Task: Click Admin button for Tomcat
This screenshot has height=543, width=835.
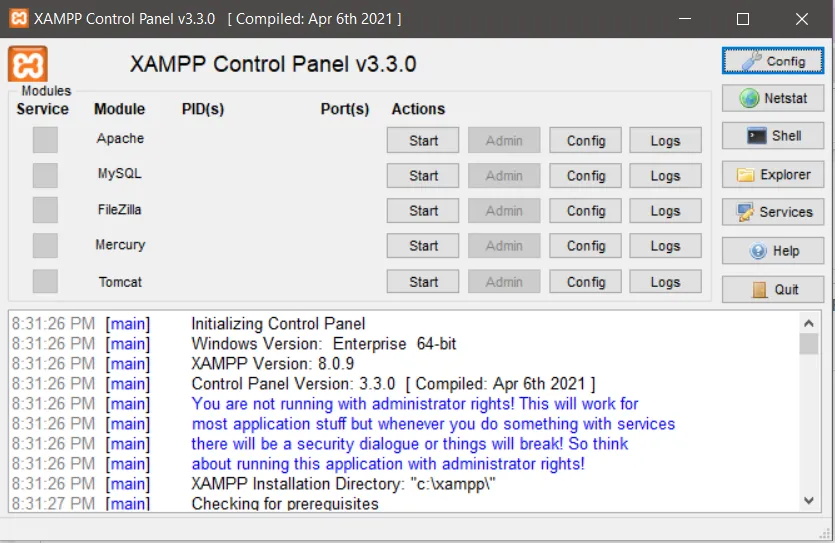Action: click(504, 282)
